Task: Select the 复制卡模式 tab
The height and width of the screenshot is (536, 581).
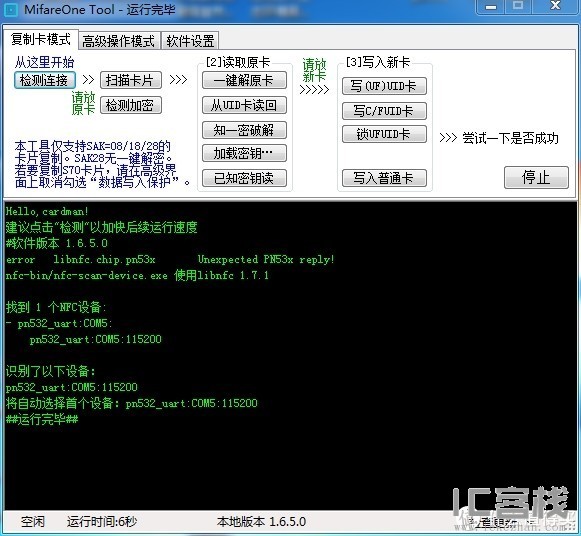Action: [41, 39]
